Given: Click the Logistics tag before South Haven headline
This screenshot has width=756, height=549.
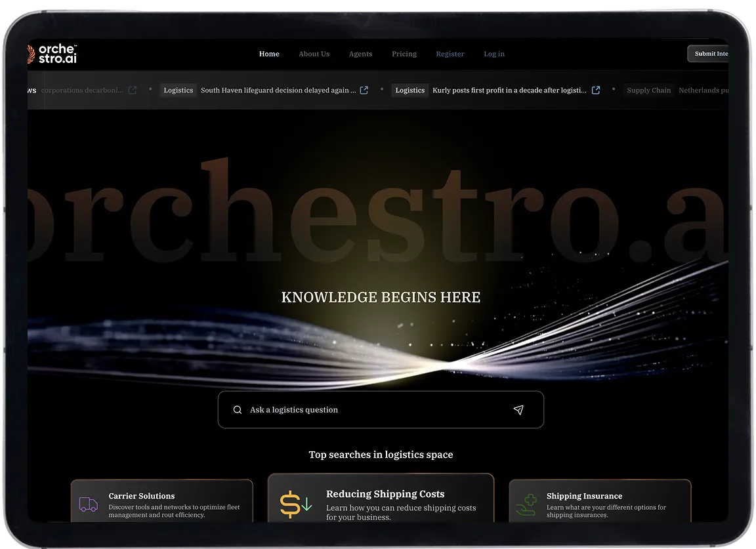Looking at the screenshot, I should pos(178,90).
